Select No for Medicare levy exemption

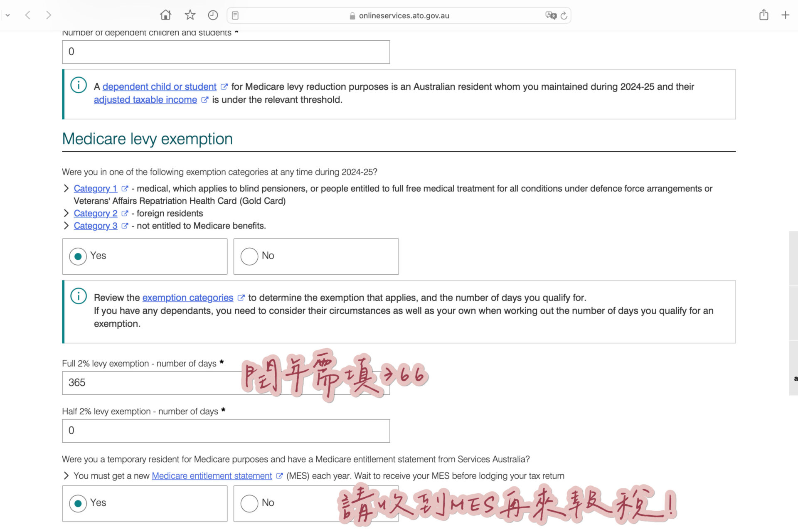pyautogui.click(x=249, y=256)
